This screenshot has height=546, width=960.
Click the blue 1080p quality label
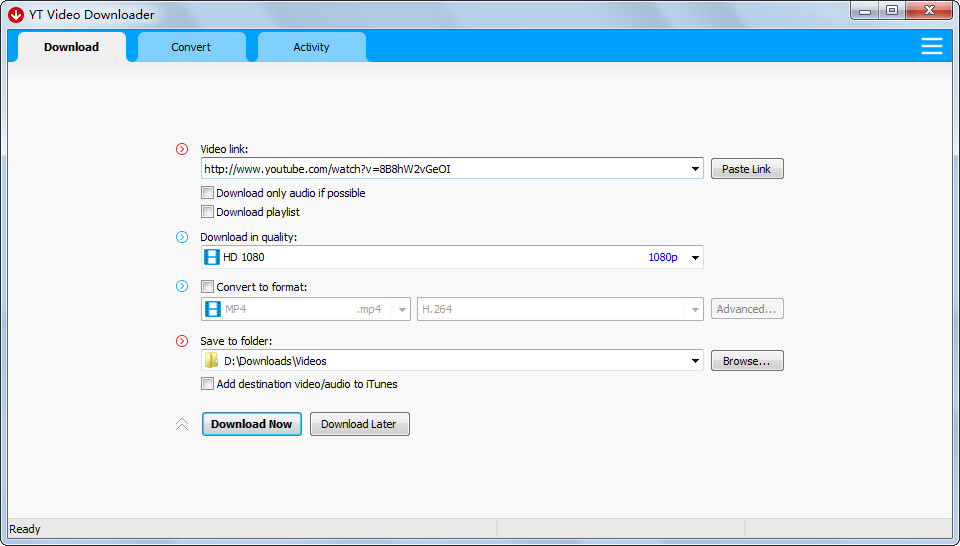click(663, 258)
